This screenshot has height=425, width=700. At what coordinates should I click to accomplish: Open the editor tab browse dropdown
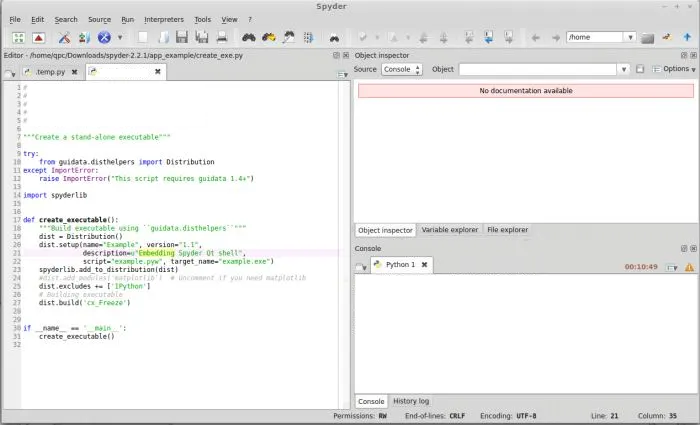[10, 73]
